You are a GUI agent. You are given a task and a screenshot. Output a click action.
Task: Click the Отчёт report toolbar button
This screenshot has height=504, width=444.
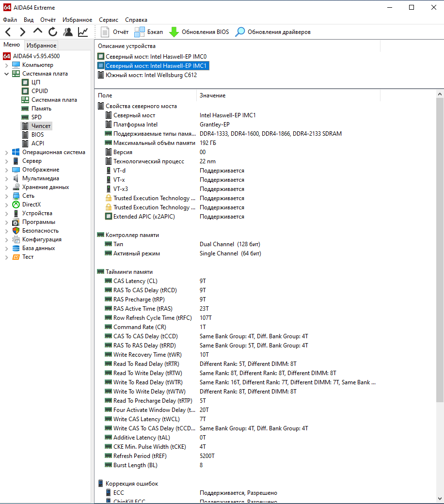tap(114, 32)
